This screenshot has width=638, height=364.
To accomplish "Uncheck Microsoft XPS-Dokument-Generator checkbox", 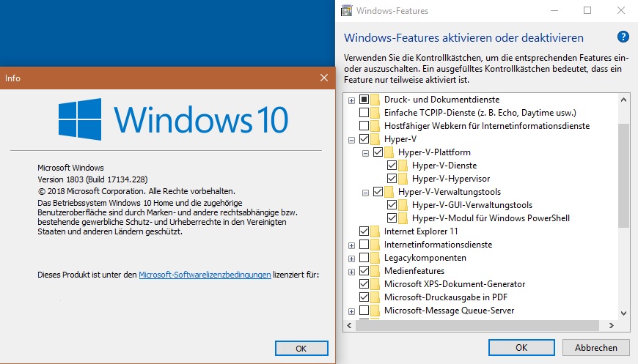I will coord(364,283).
